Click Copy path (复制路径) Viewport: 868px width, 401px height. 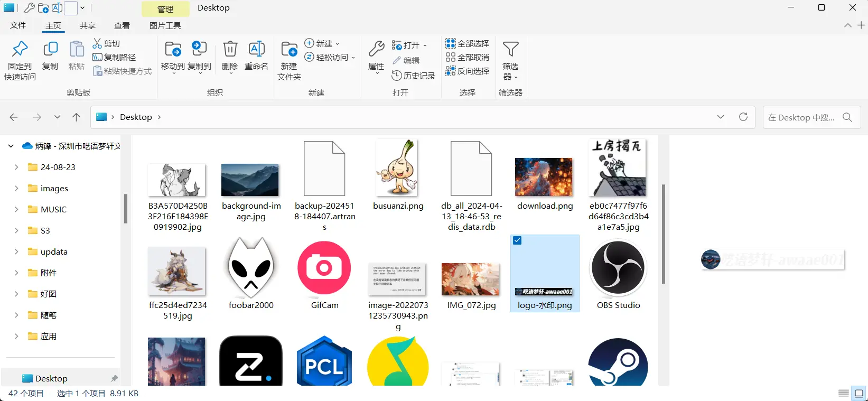pyautogui.click(x=114, y=57)
